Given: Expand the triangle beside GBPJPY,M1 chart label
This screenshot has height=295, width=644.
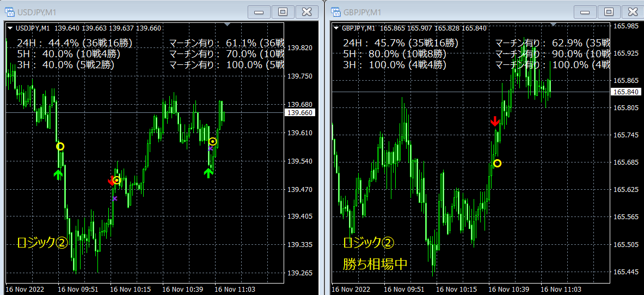Looking at the screenshot, I should [x=336, y=28].
